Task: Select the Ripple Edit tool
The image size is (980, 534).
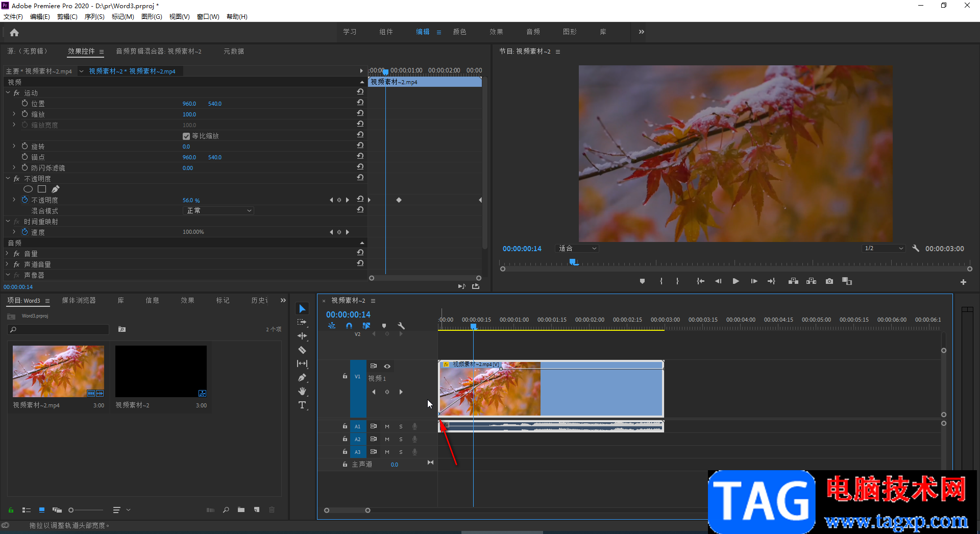Action: coord(302,336)
